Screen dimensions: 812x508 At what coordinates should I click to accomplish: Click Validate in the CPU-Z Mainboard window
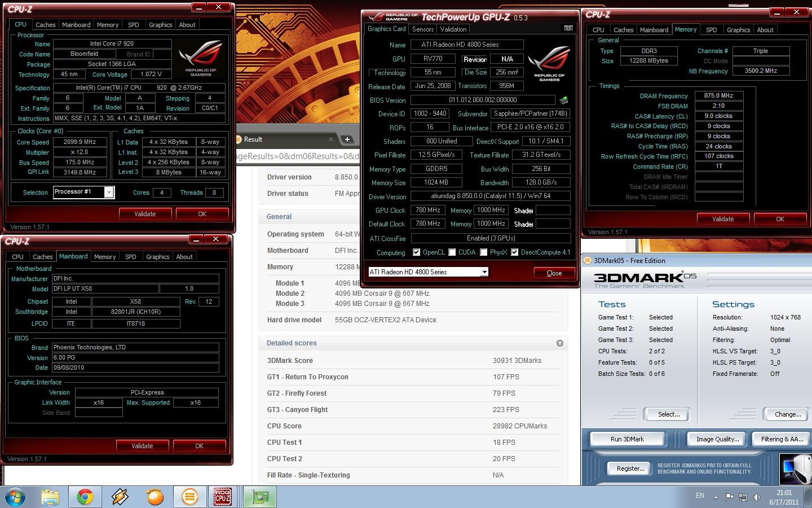(142, 446)
